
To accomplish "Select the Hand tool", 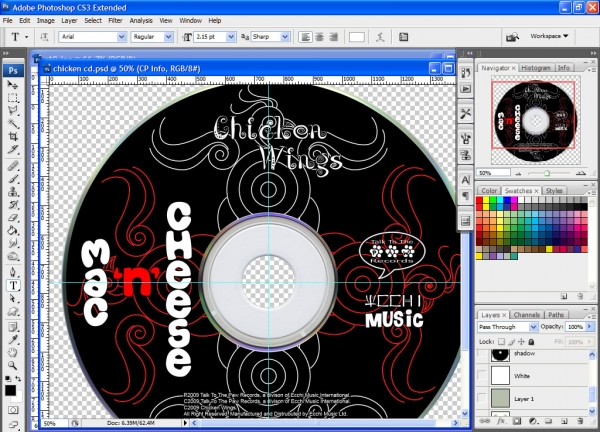I will coord(13,352).
